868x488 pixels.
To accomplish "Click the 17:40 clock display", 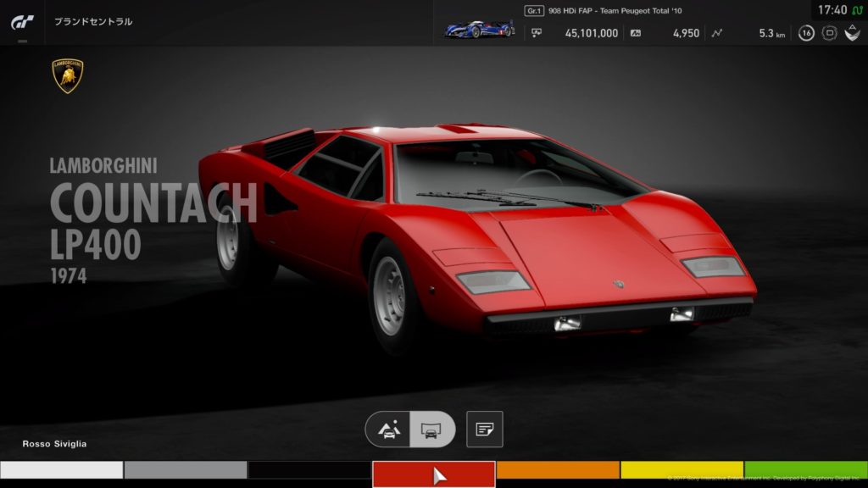I will click(832, 10).
